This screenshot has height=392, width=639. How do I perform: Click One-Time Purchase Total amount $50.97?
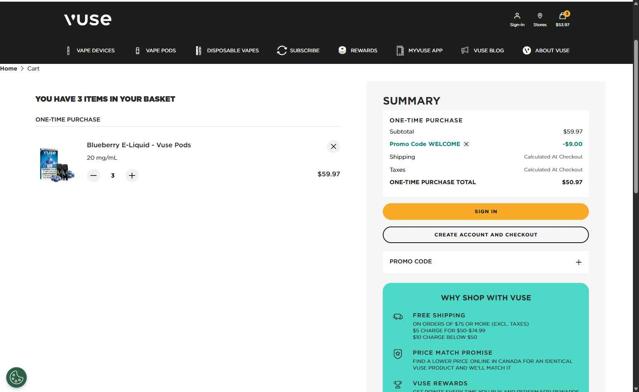coord(572,182)
